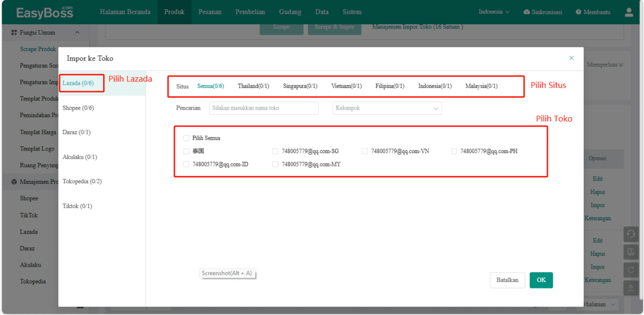Open the Sistem top menu
The image size is (644, 315).
[x=352, y=12]
